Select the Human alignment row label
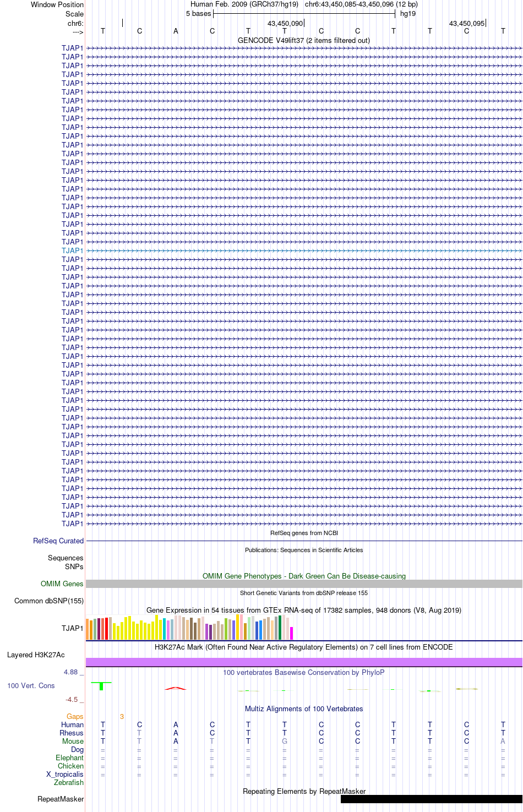The width and height of the screenshot is (523, 812). click(72, 725)
